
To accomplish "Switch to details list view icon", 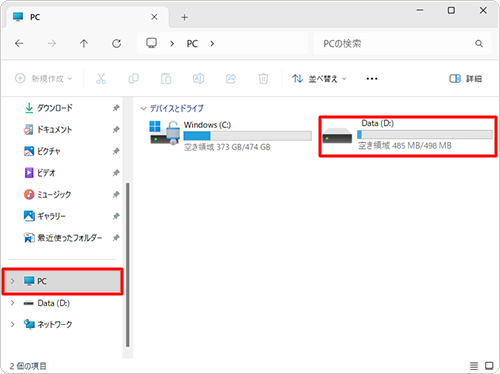I will pos(474,366).
